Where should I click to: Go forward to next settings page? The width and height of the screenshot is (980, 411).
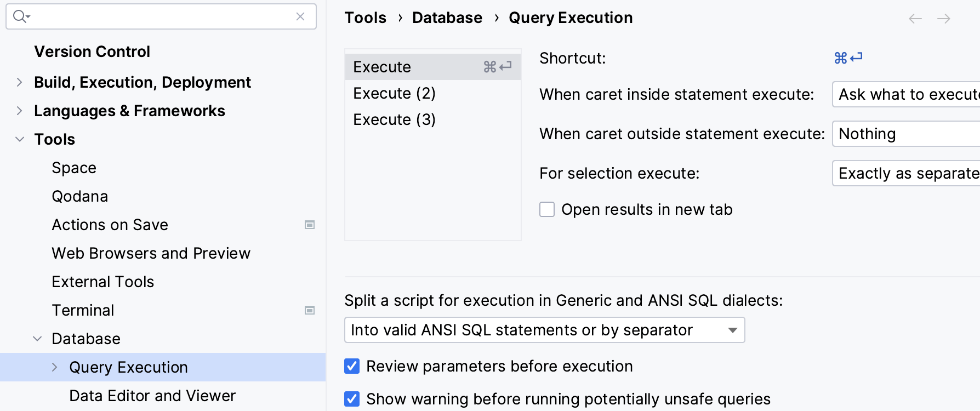(944, 19)
